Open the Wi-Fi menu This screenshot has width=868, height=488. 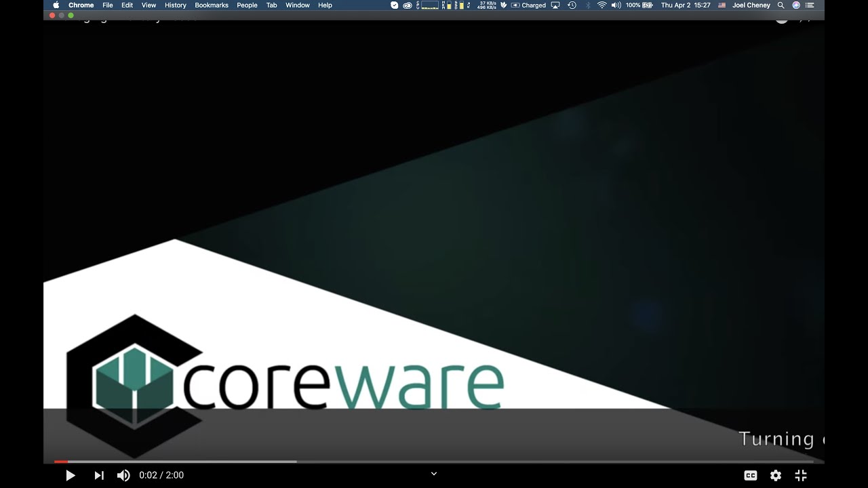pos(601,5)
